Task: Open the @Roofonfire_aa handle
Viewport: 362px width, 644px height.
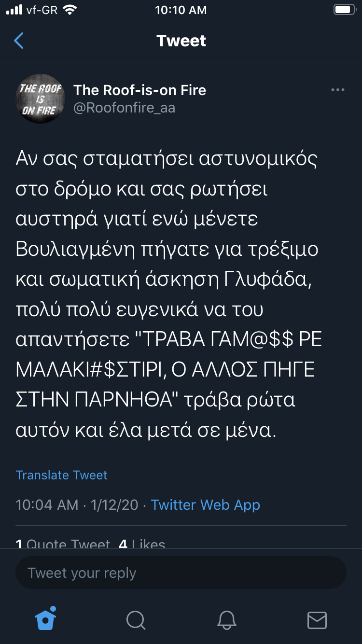Action: 124,108
